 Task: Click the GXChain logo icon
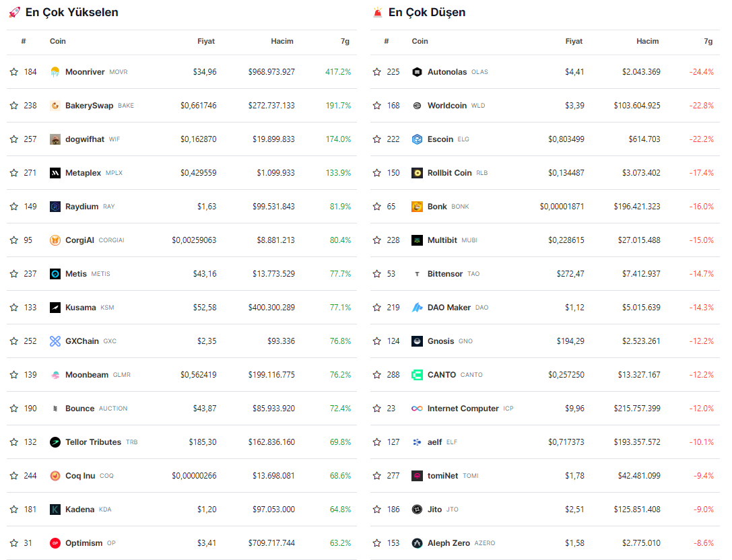click(x=55, y=341)
